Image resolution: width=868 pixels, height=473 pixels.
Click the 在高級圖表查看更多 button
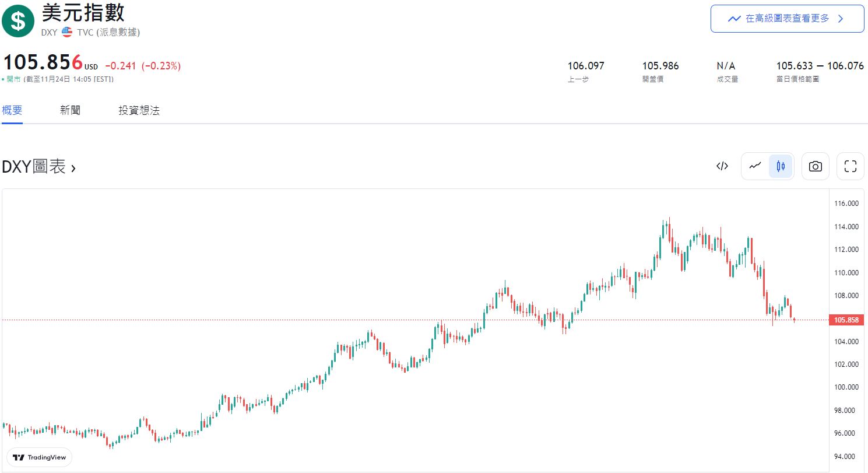pos(786,19)
